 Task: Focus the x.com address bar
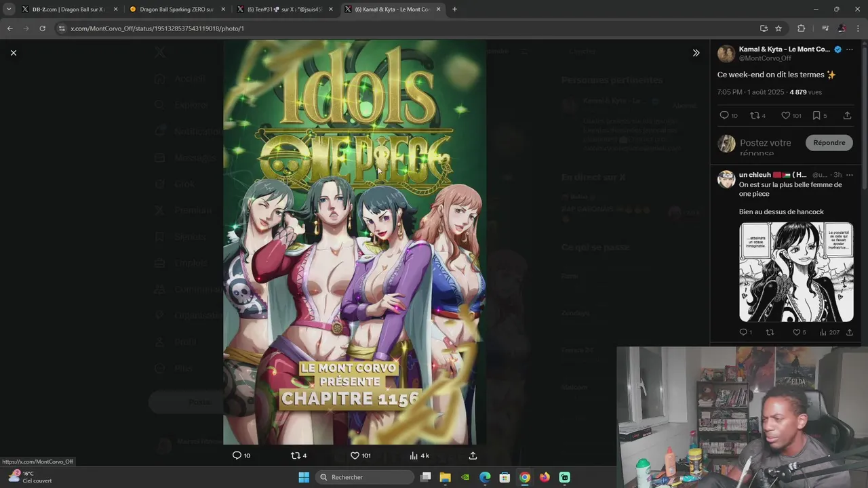coord(407,28)
